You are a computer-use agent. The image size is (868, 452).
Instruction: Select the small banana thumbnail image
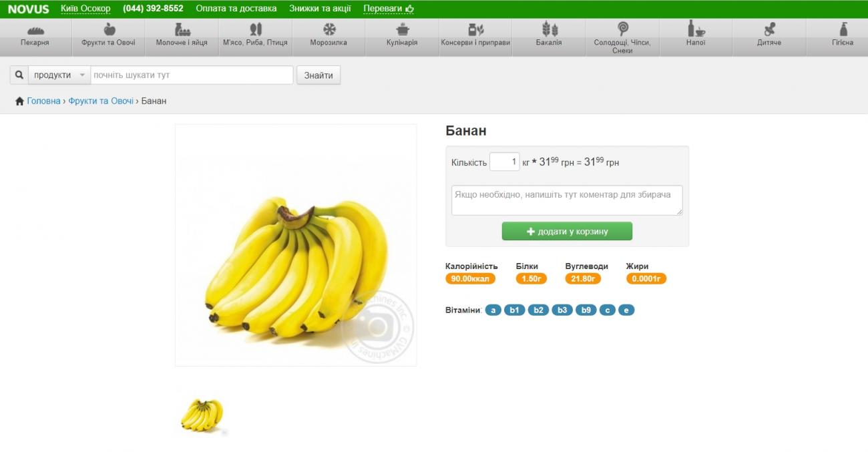click(x=202, y=415)
